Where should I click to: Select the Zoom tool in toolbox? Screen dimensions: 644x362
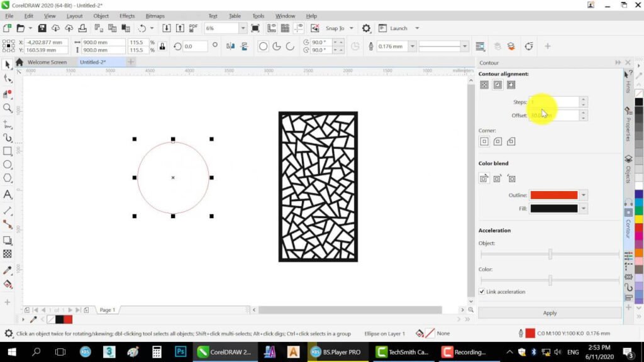[8, 108]
